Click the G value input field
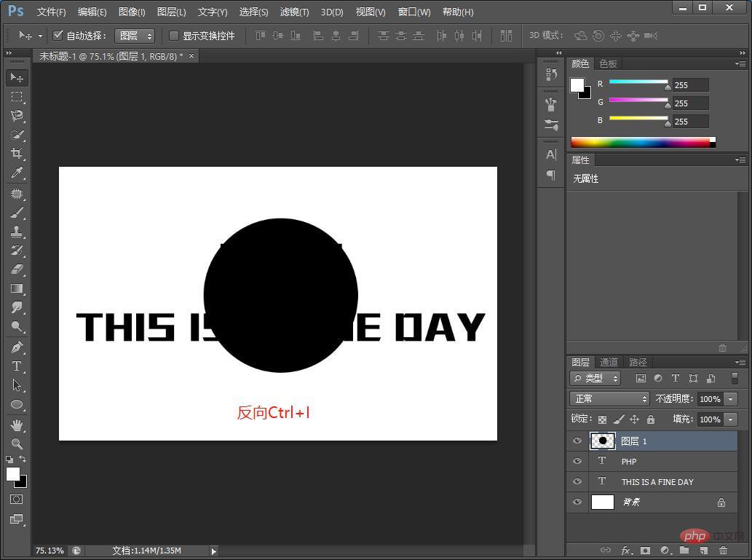This screenshot has height=560, width=752. pos(691,103)
